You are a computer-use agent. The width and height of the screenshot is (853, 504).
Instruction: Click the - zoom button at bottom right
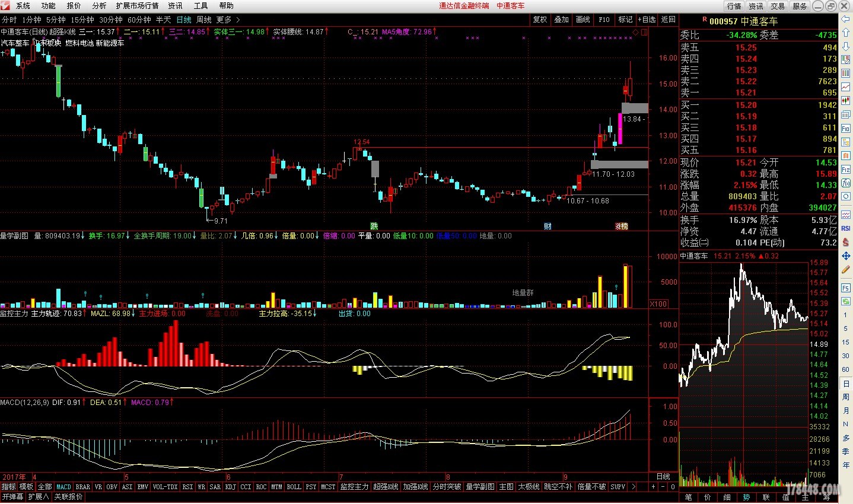[x=663, y=487]
